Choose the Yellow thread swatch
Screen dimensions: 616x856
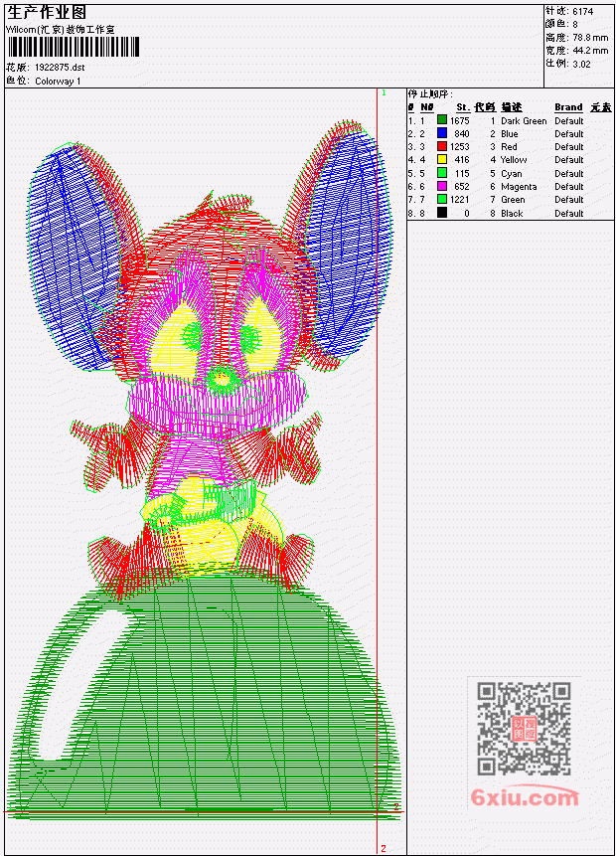[x=442, y=159]
